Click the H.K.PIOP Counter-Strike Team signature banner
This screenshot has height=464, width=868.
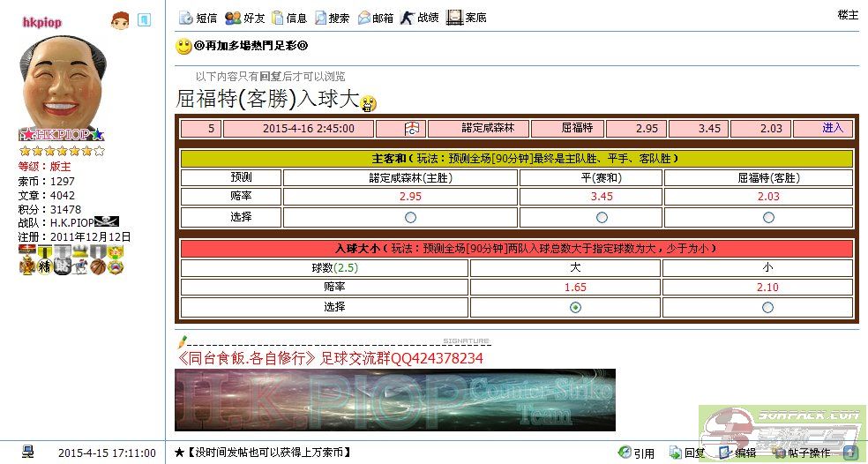pos(395,400)
